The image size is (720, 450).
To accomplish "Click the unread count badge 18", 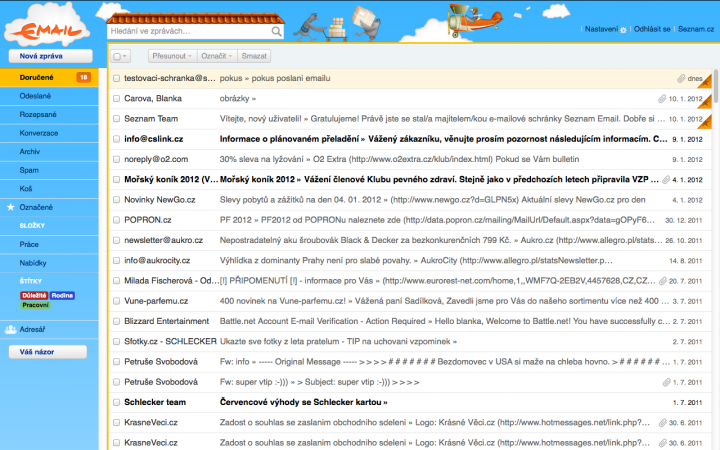I will [84, 77].
